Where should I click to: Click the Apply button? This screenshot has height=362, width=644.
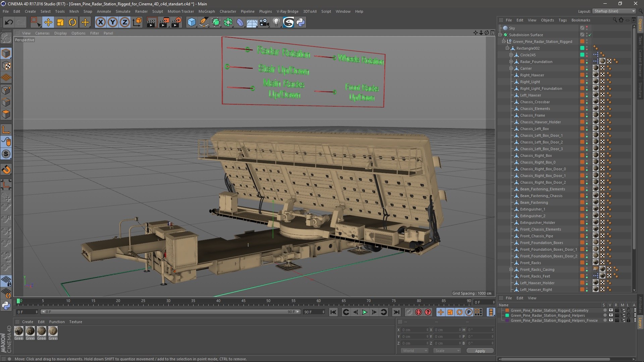click(x=480, y=351)
